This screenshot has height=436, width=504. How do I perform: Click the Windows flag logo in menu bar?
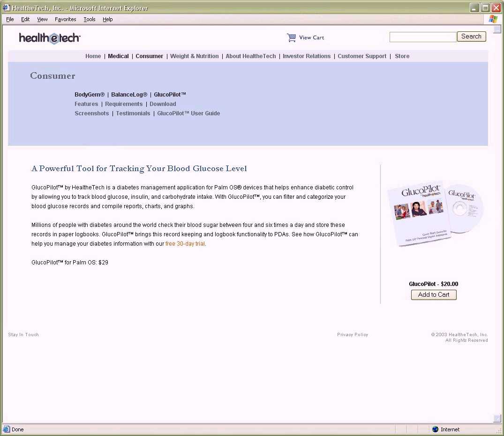pyautogui.click(x=493, y=19)
